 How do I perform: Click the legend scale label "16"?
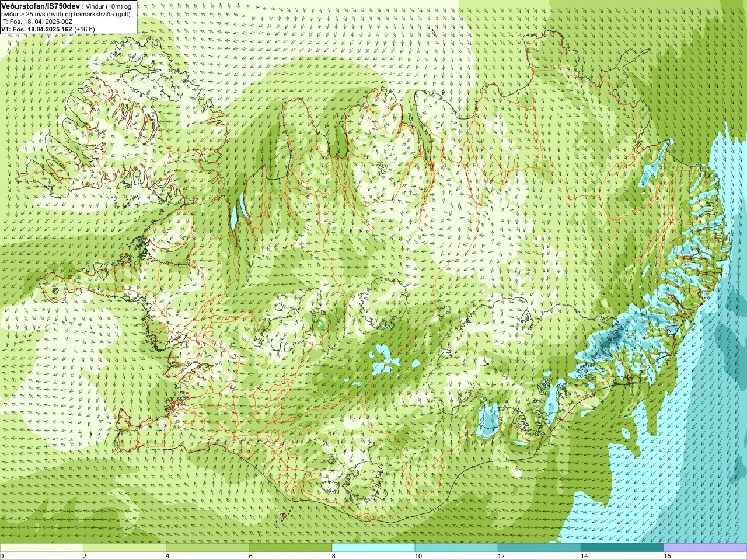pyautogui.click(x=667, y=556)
